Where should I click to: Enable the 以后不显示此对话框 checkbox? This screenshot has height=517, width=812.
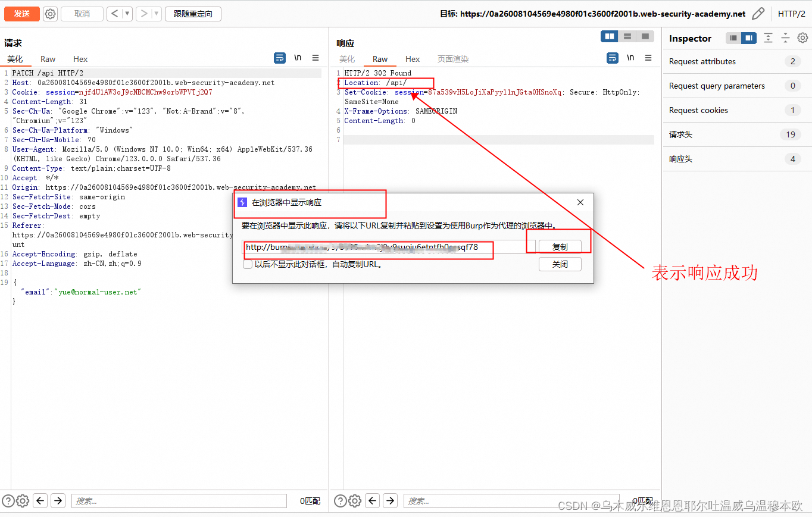coord(247,264)
